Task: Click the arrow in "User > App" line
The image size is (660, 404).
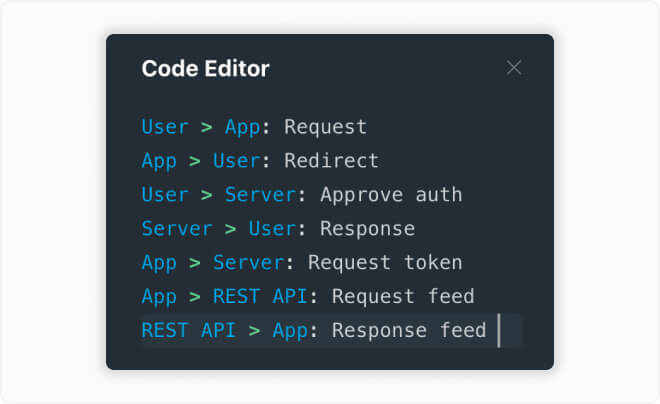Action: (x=207, y=127)
